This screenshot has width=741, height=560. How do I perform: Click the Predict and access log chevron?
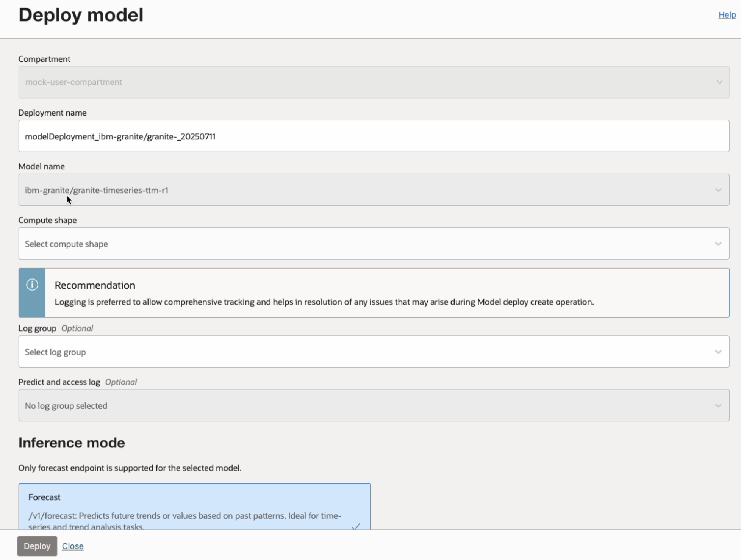[x=718, y=405]
